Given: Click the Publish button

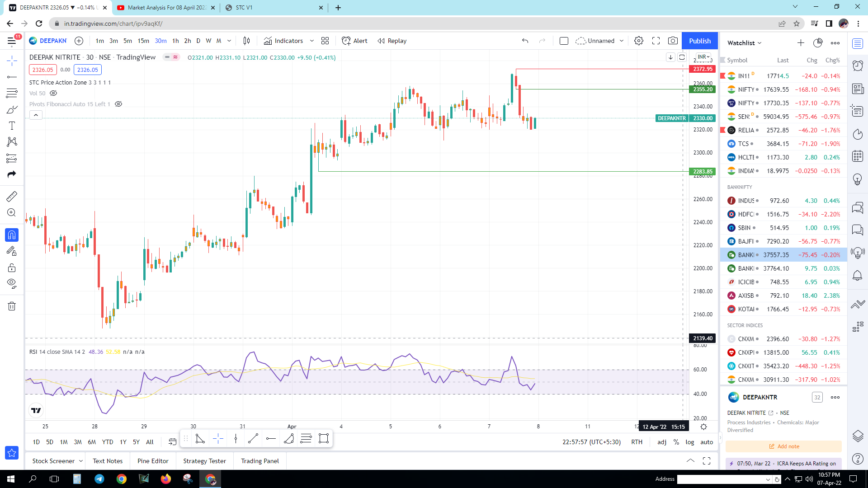Looking at the screenshot, I should tap(699, 41).
